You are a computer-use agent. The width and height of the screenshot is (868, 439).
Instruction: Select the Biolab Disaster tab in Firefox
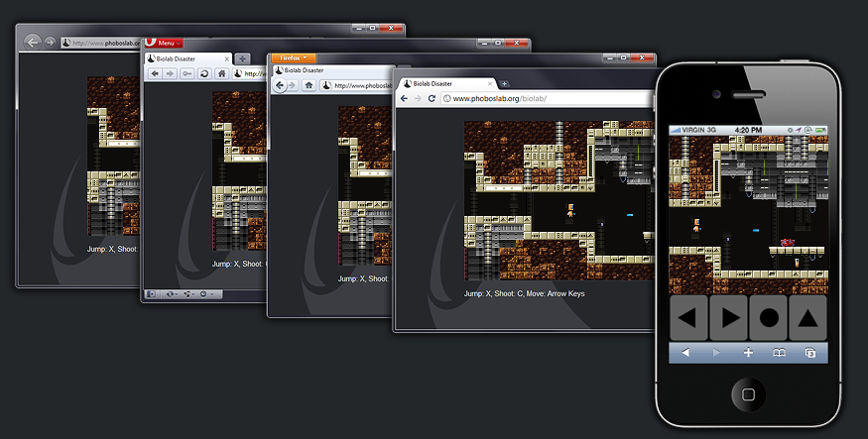point(332,70)
